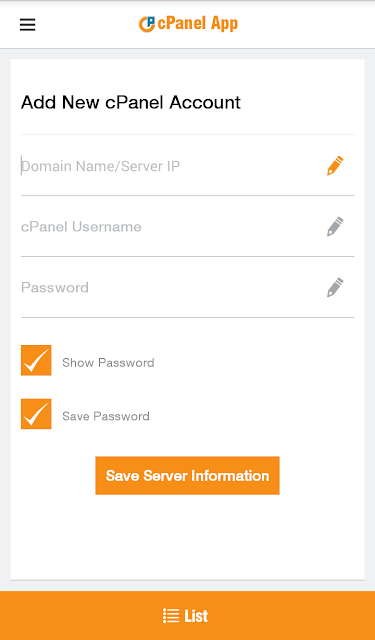Tap the orange pencil icon beside Domain Name
375x640 pixels.
(335, 166)
